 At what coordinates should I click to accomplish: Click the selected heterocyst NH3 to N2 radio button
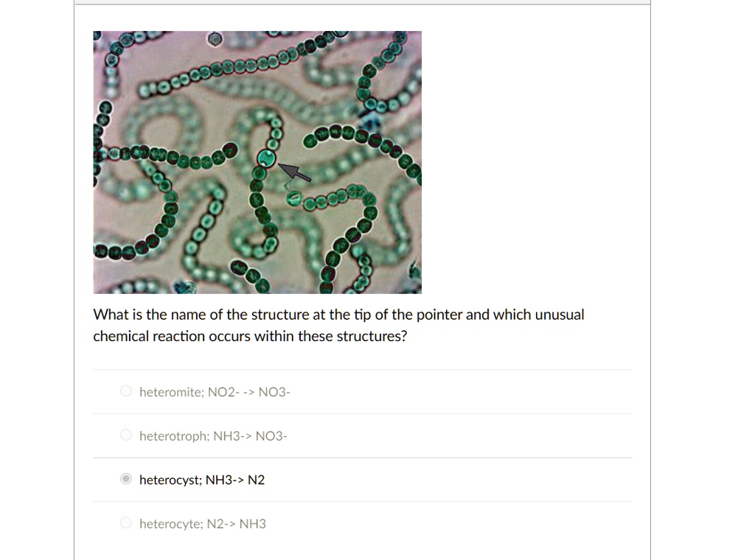click(x=126, y=479)
